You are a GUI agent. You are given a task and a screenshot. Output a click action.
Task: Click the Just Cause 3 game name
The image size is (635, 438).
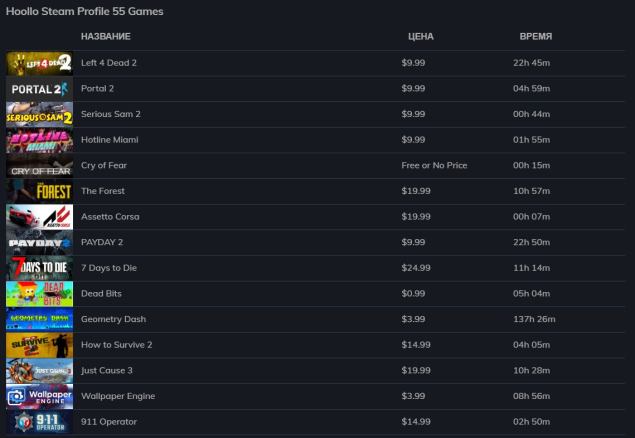pyautogui.click(x=107, y=371)
